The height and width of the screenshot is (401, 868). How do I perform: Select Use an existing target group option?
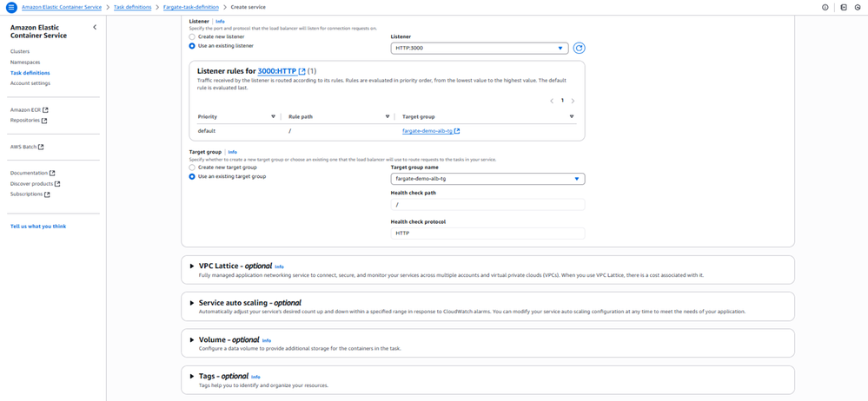pyautogui.click(x=192, y=176)
